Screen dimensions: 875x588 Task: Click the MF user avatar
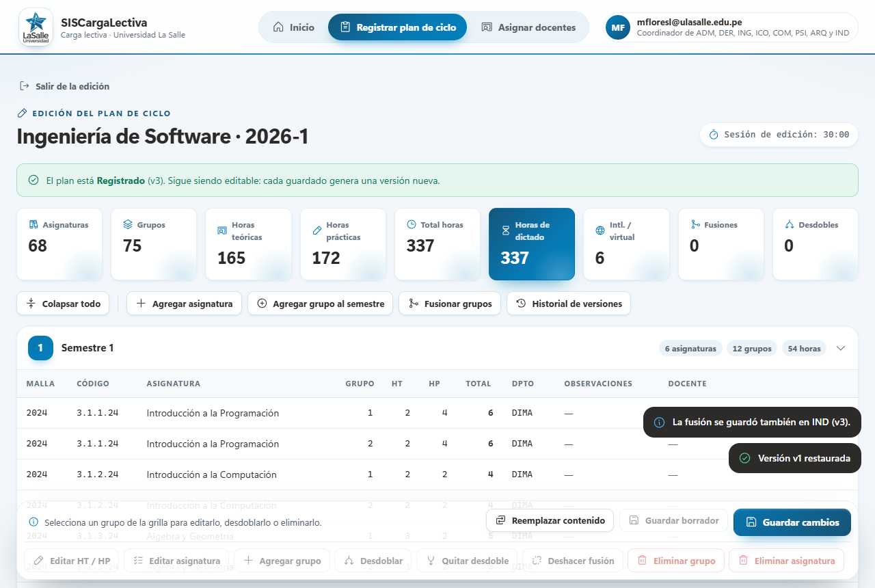[x=618, y=27]
